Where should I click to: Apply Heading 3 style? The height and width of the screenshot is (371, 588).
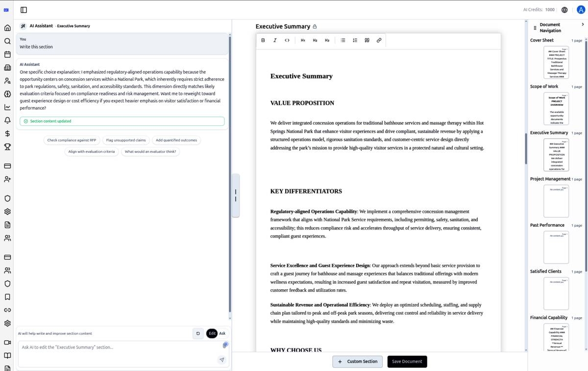pos(327,40)
